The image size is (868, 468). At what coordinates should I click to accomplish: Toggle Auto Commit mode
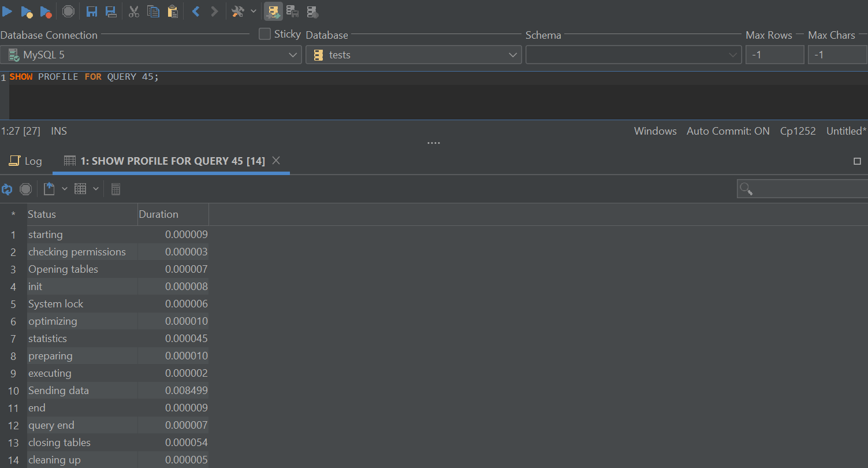point(728,131)
